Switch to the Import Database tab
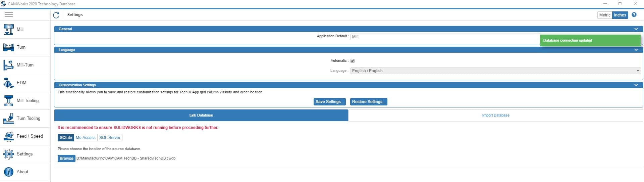This screenshot has width=644, height=182. point(496,115)
